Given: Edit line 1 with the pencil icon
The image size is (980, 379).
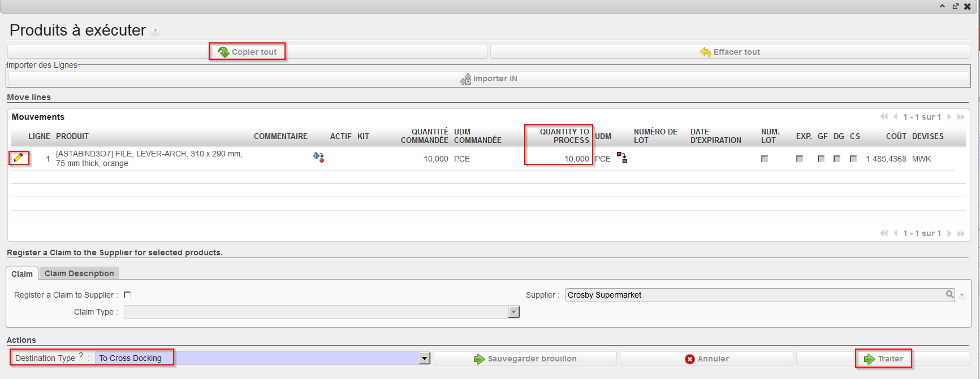Looking at the screenshot, I should (18, 158).
